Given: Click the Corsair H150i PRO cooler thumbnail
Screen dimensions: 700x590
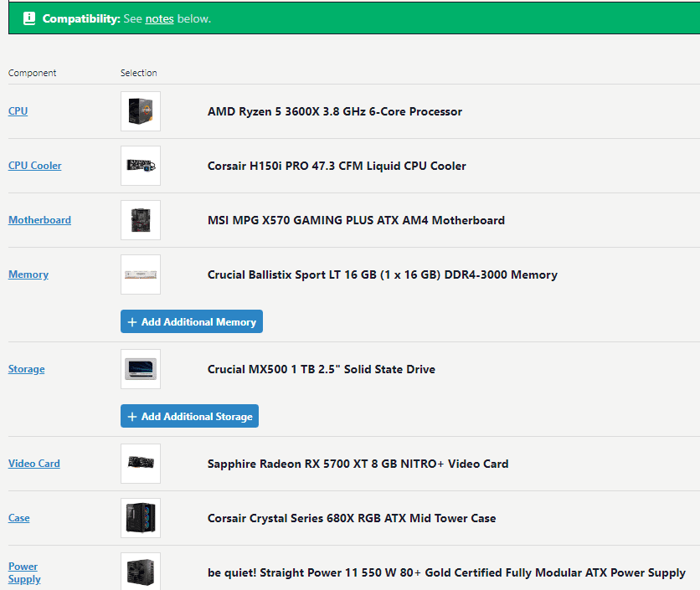Looking at the screenshot, I should point(141,166).
